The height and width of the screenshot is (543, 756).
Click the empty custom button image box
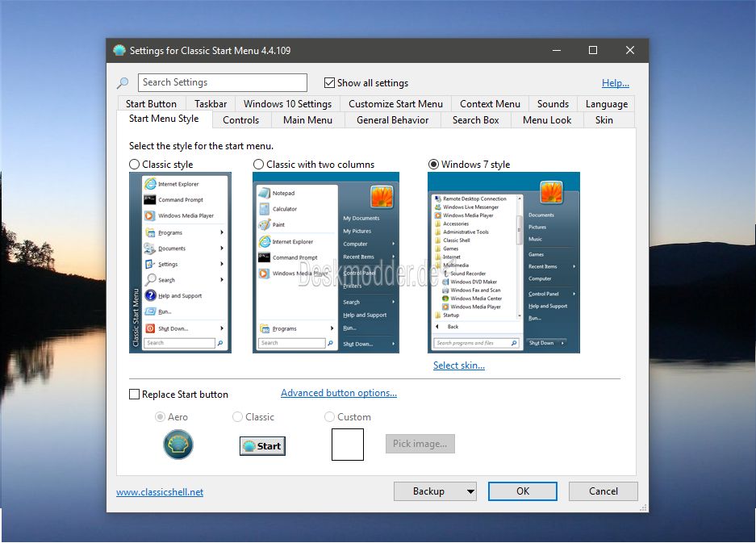click(x=348, y=445)
